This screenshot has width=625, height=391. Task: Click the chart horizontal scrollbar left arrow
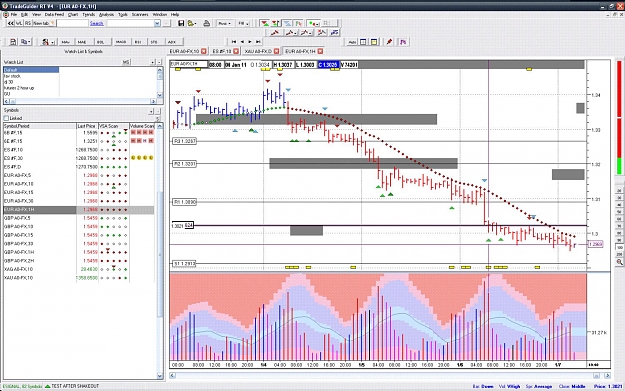(x=172, y=375)
